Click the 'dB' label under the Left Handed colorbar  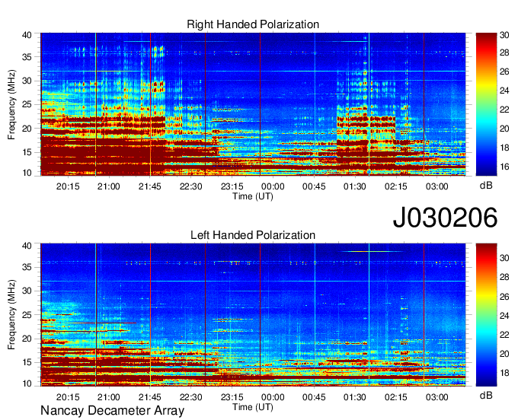coord(486,395)
